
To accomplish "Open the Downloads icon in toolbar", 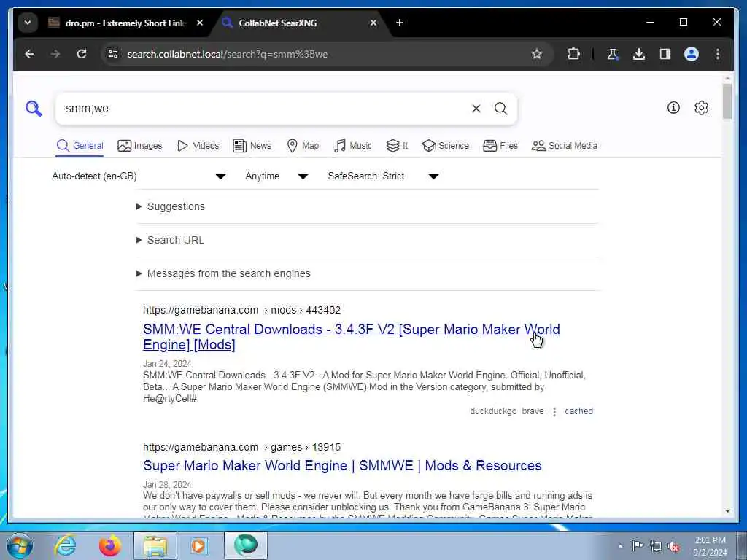I will click(639, 54).
